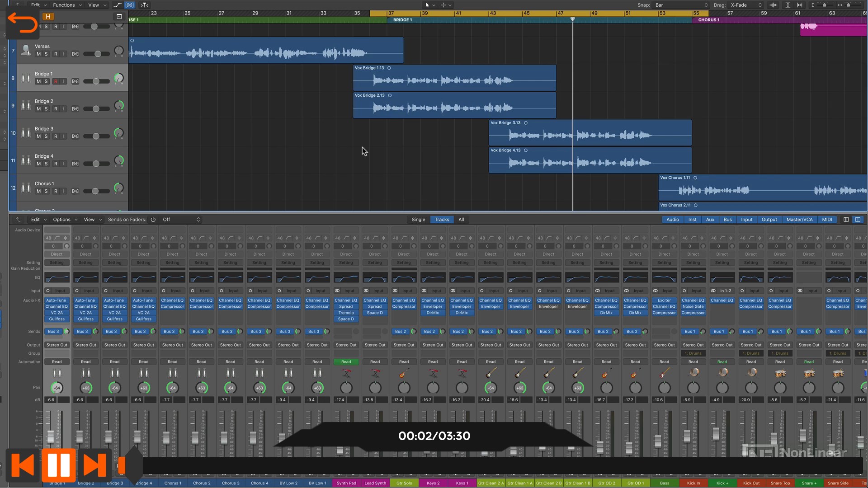This screenshot has width=868, height=488.
Task: Switch mixer to All view tab
Action: (461, 220)
